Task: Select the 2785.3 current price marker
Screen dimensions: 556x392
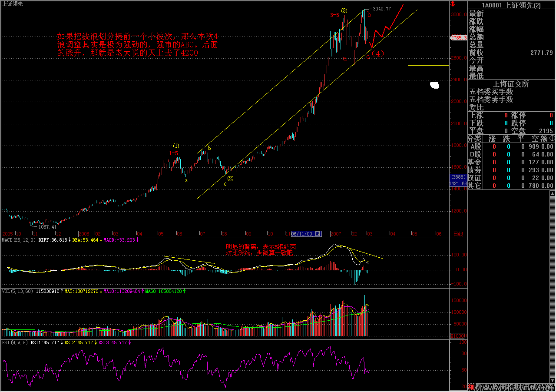Action: click(x=459, y=38)
